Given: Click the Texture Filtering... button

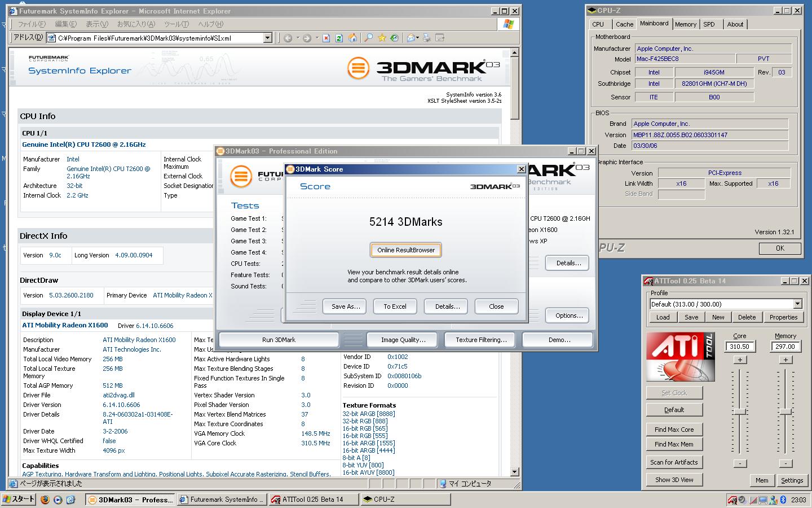Looking at the screenshot, I should point(481,340).
